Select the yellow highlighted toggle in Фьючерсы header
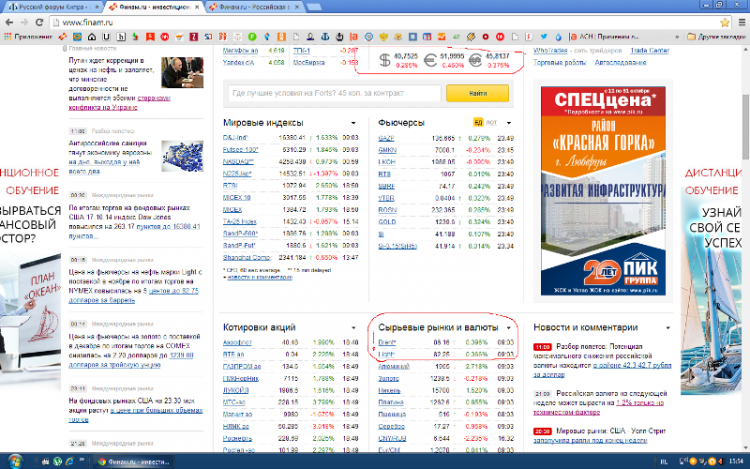This screenshot has width=750, height=469. click(x=478, y=123)
